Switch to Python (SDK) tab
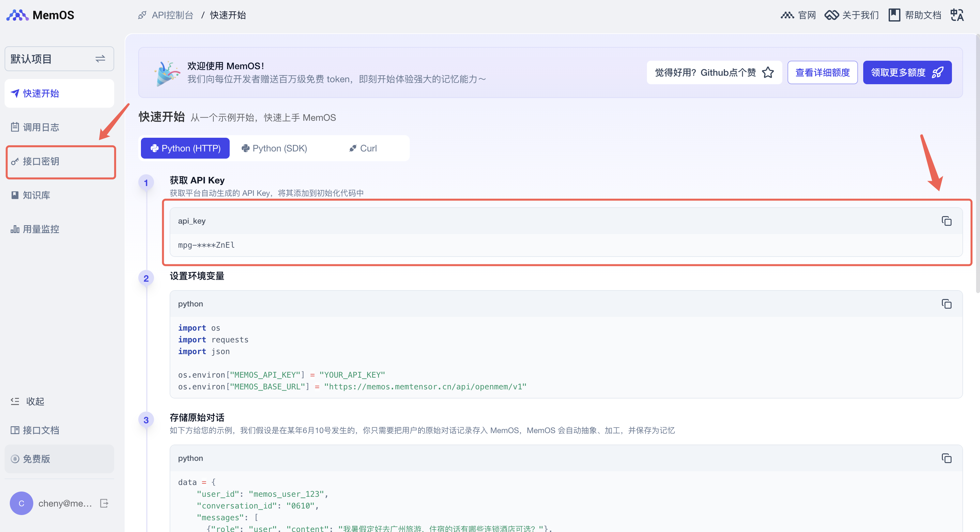The image size is (980, 532). point(274,149)
